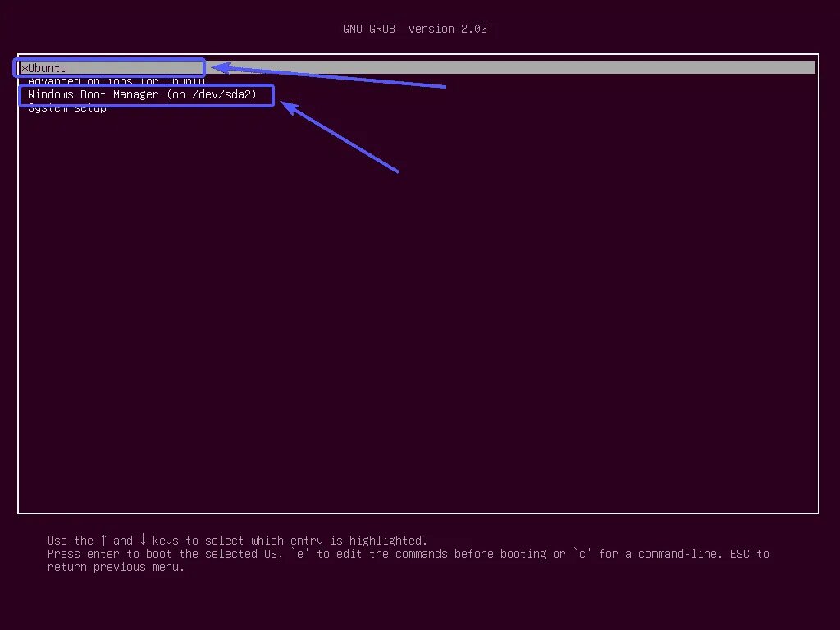Viewport: 840px width, 630px height.
Task: Click the 'Press enter to boot' instruction line
Action: click(x=409, y=554)
